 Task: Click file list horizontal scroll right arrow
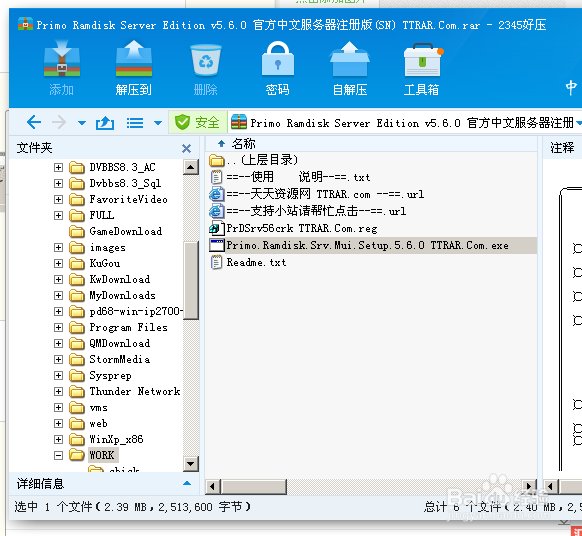click(529, 487)
